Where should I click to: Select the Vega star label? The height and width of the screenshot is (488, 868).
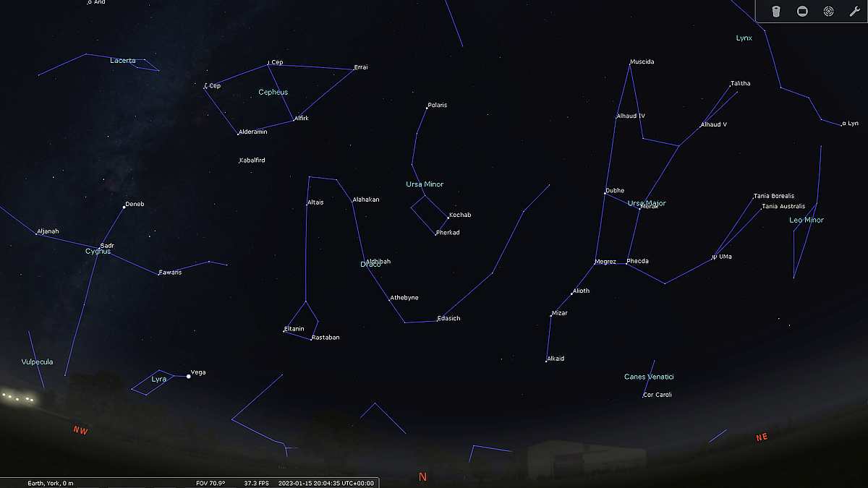[x=198, y=373]
